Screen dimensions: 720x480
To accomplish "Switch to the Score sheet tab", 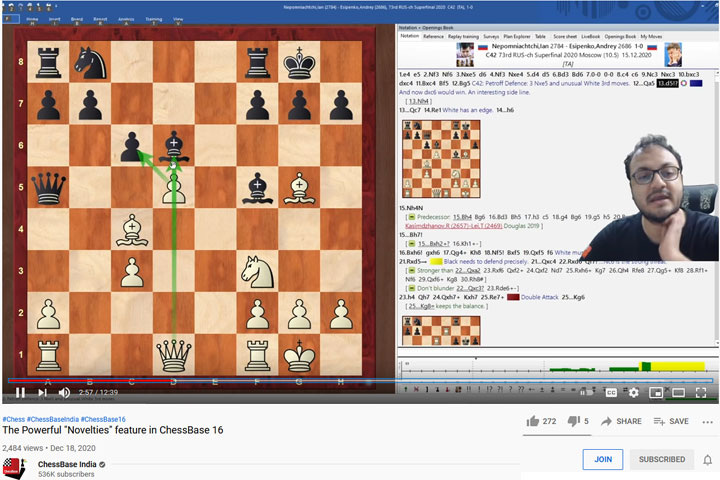I will point(565,36).
